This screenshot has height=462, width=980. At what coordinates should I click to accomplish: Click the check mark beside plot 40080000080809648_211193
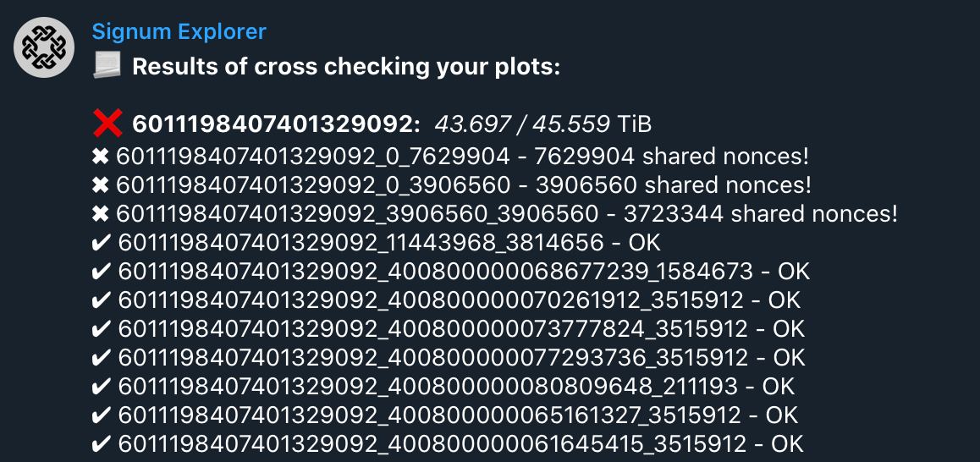click(x=100, y=386)
